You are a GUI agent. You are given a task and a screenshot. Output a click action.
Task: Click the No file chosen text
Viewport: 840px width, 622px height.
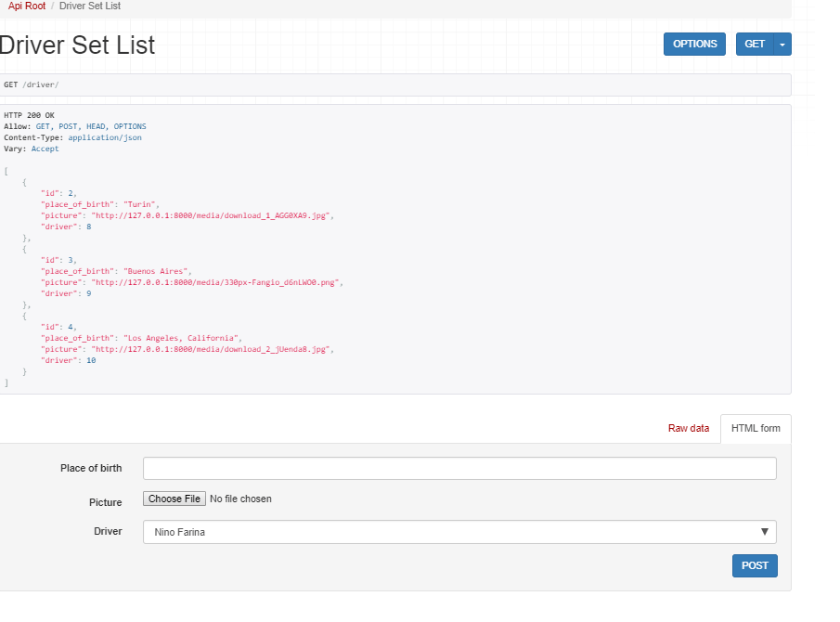[240, 499]
